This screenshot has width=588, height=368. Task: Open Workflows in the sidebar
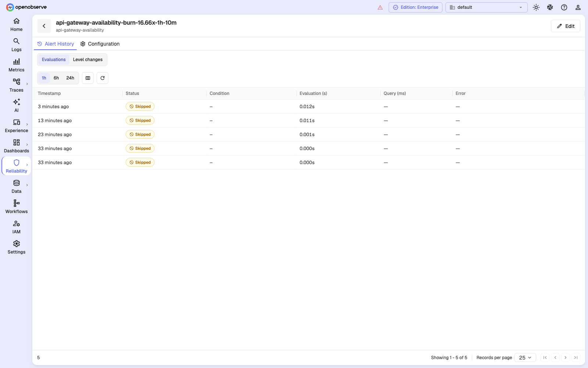click(x=17, y=207)
